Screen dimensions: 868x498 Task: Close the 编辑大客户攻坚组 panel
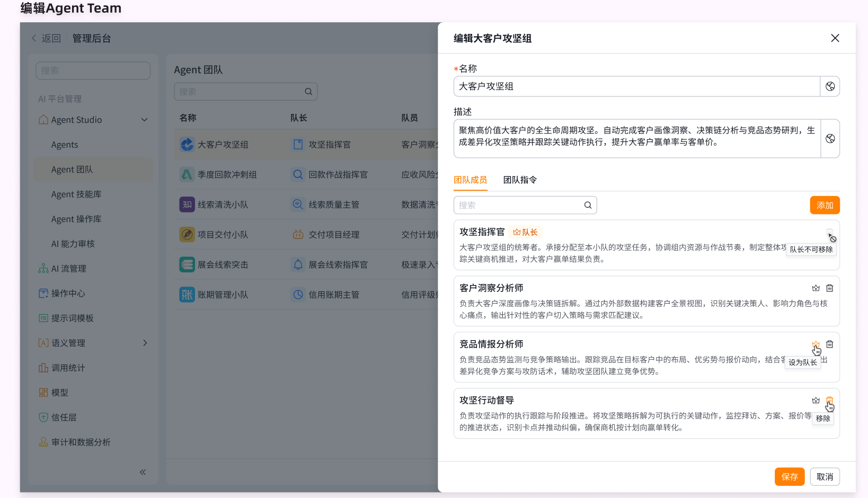point(835,38)
